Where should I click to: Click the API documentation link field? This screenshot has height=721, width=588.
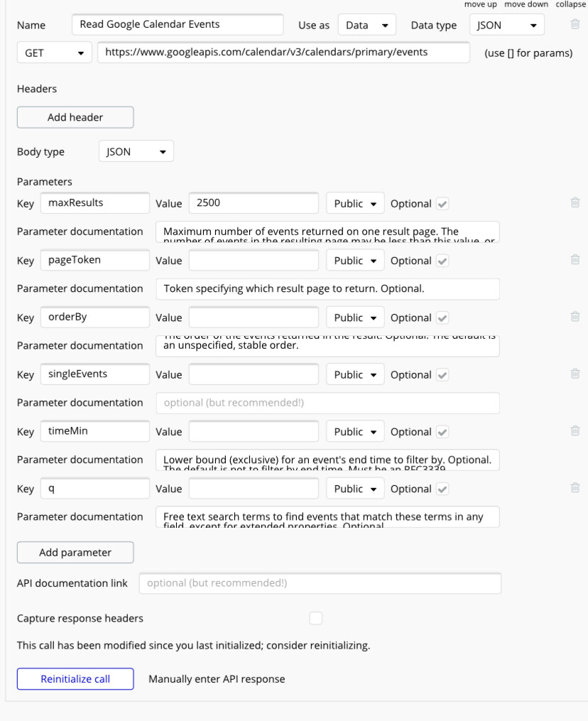point(320,583)
